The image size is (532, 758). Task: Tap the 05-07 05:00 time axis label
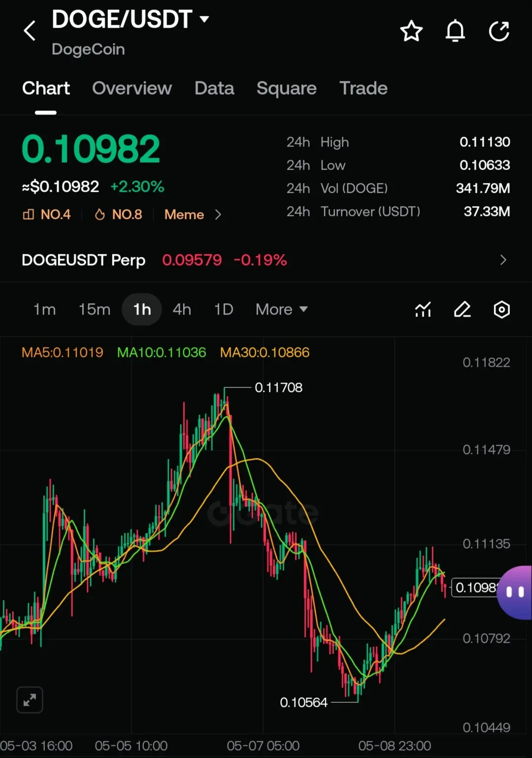point(263,746)
